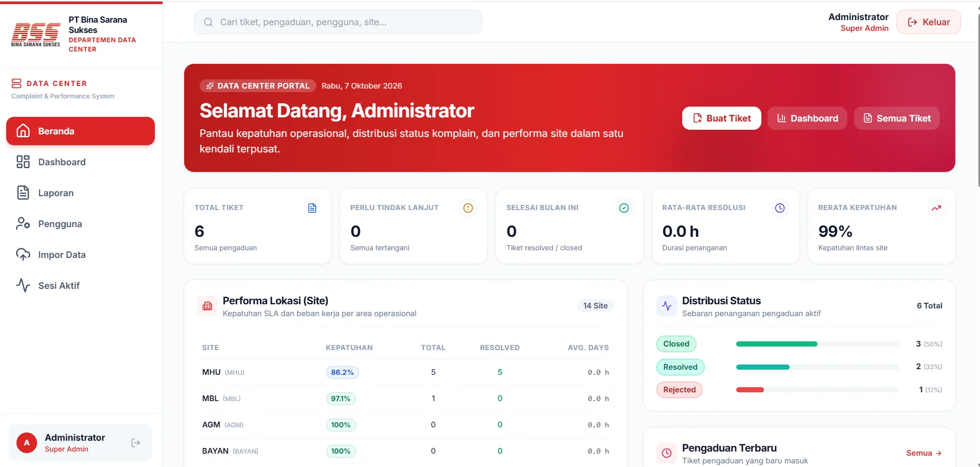The image size is (980, 467).
Task: Select the BAYAN site row name
Action: 215,451
